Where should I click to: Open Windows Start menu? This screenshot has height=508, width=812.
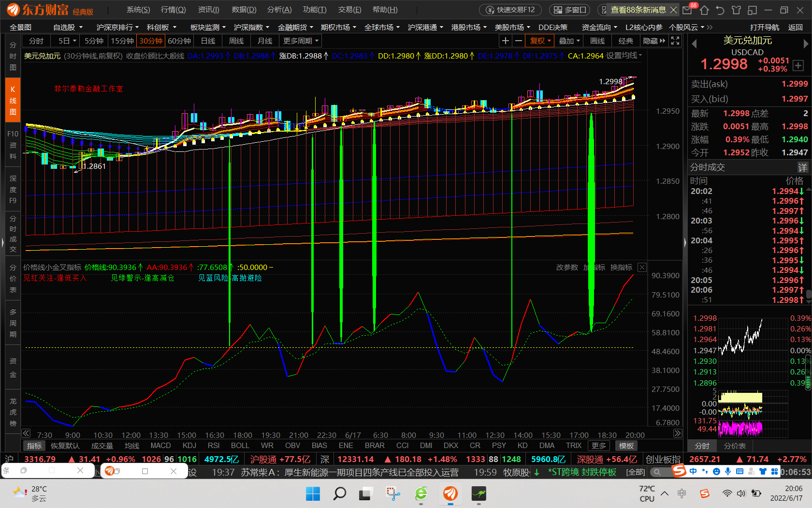(x=313, y=493)
